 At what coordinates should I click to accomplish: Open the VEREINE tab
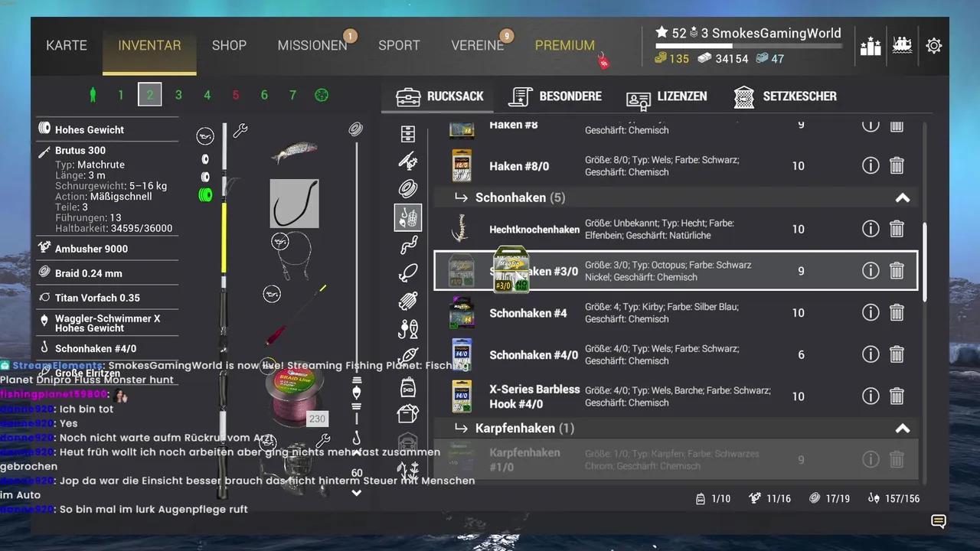click(x=478, y=45)
